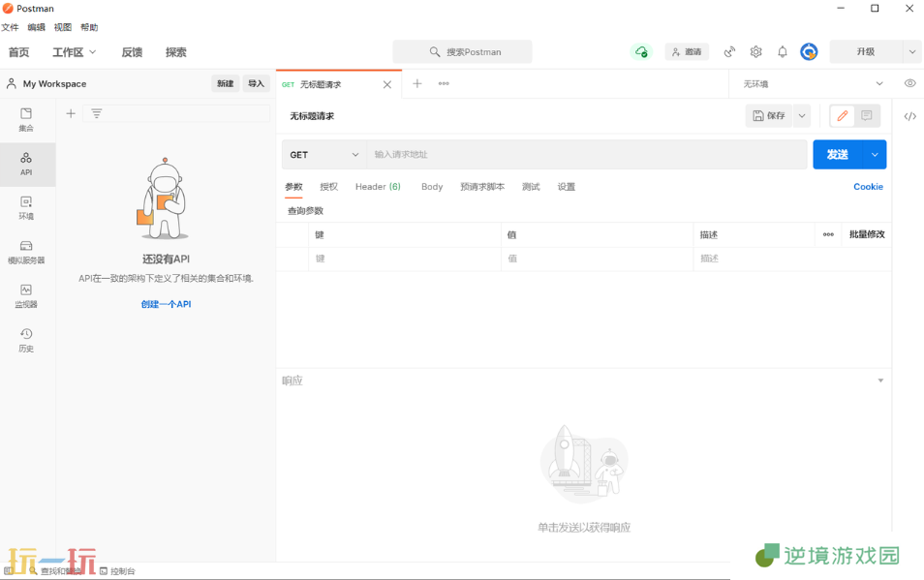Open the Help (帮助) menu
Image resolution: width=924 pixels, height=580 pixels.
(x=89, y=27)
